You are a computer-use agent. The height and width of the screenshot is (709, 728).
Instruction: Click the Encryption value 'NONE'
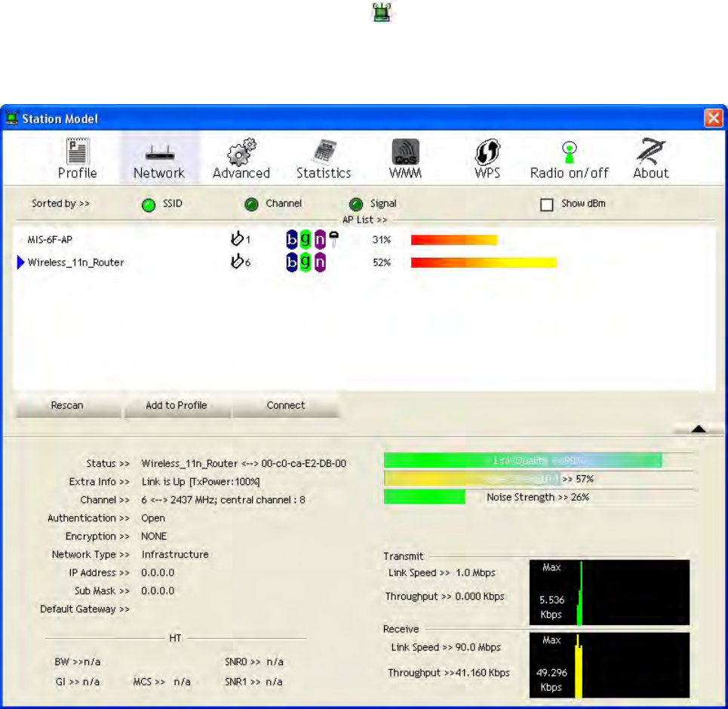click(154, 536)
